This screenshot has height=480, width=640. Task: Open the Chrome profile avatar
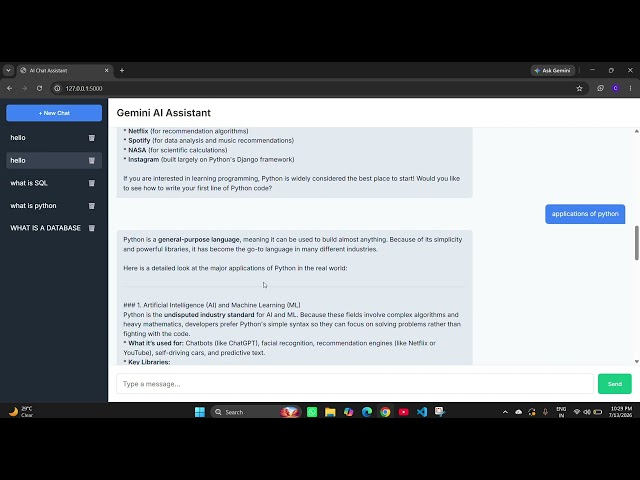click(x=616, y=88)
